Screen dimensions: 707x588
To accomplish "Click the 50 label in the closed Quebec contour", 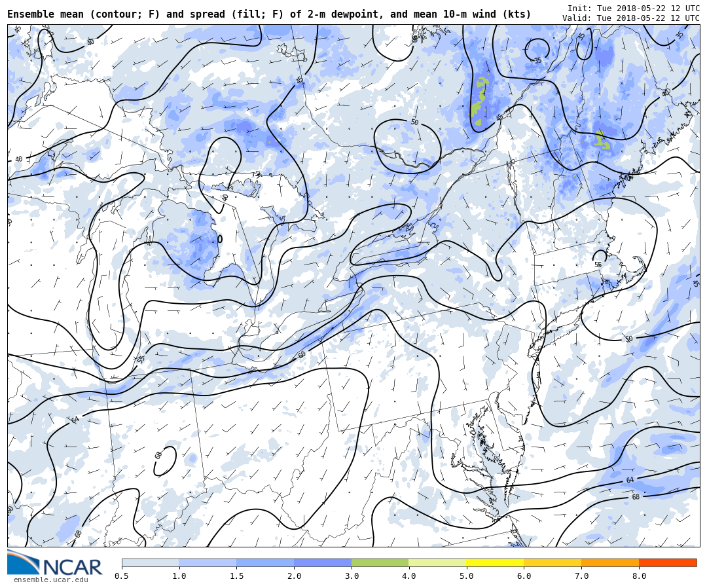I will pyautogui.click(x=415, y=122).
